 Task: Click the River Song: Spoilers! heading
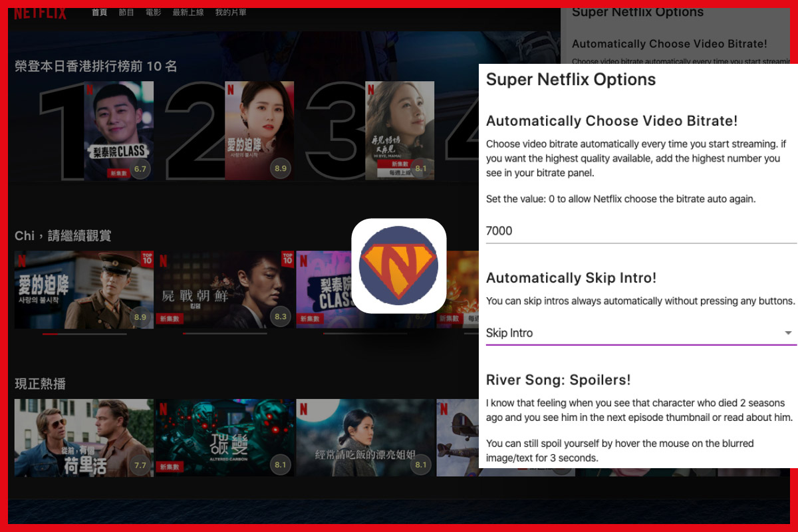point(558,380)
